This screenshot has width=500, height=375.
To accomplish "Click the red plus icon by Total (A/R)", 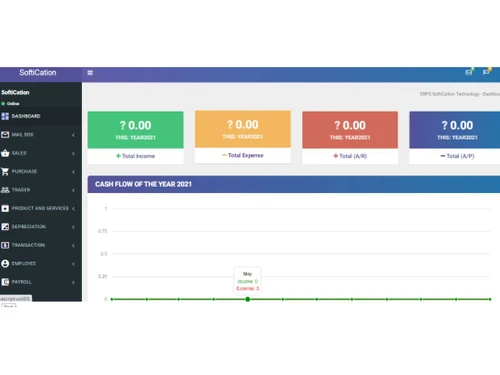I will 336,156.
